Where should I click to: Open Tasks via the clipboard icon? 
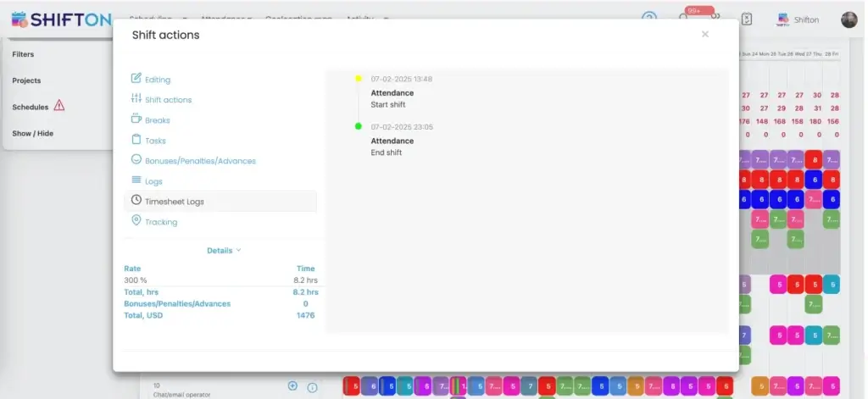pos(136,140)
